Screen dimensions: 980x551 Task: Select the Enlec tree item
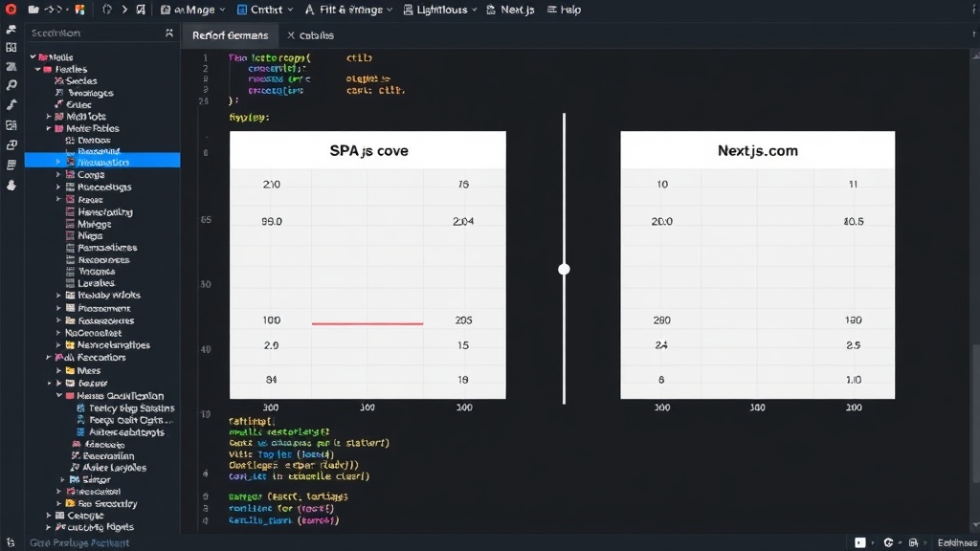tap(73, 105)
